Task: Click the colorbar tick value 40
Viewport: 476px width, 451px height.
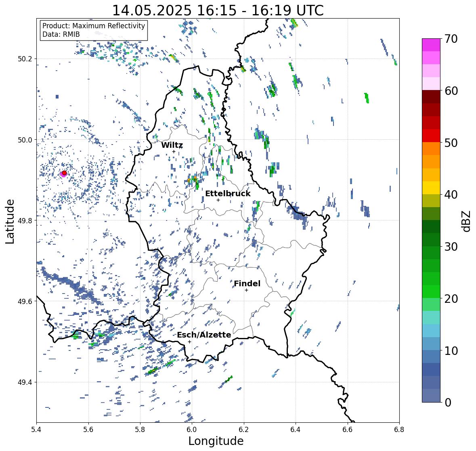Action: [451, 195]
